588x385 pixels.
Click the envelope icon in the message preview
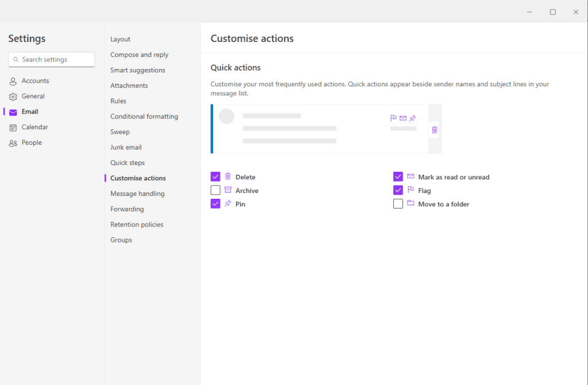(x=403, y=118)
